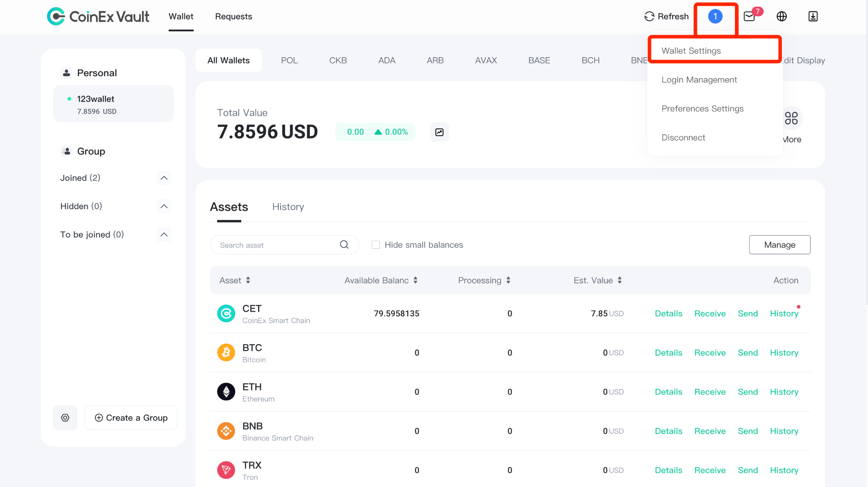This screenshot has height=487, width=868.
Task: Collapse the Joined (2) group list
Action: tap(164, 178)
